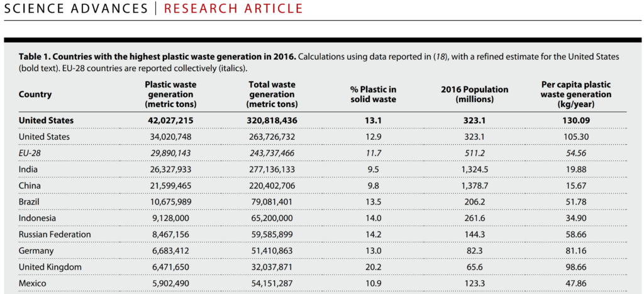
Task: Click the 2016 Population (millions) header
Action: (474, 94)
